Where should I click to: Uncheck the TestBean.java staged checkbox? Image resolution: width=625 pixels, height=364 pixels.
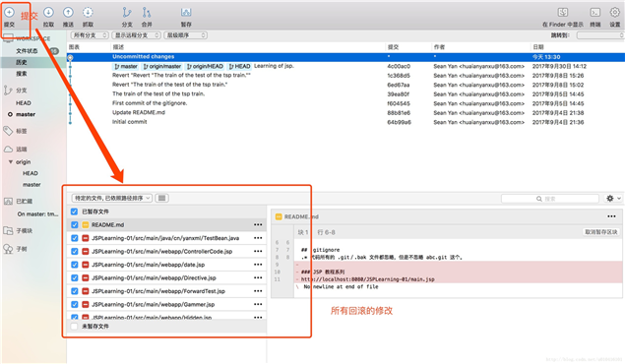coord(74,238)
